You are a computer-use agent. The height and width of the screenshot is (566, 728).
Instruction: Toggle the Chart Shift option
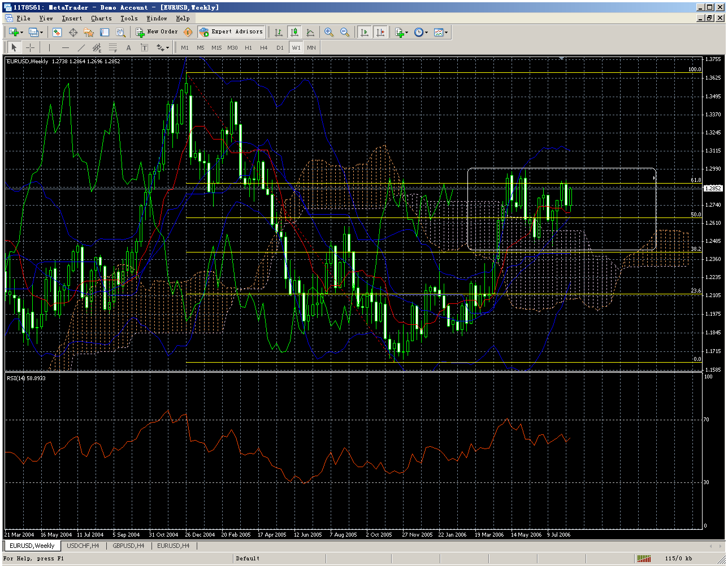(x=381, y=32)
